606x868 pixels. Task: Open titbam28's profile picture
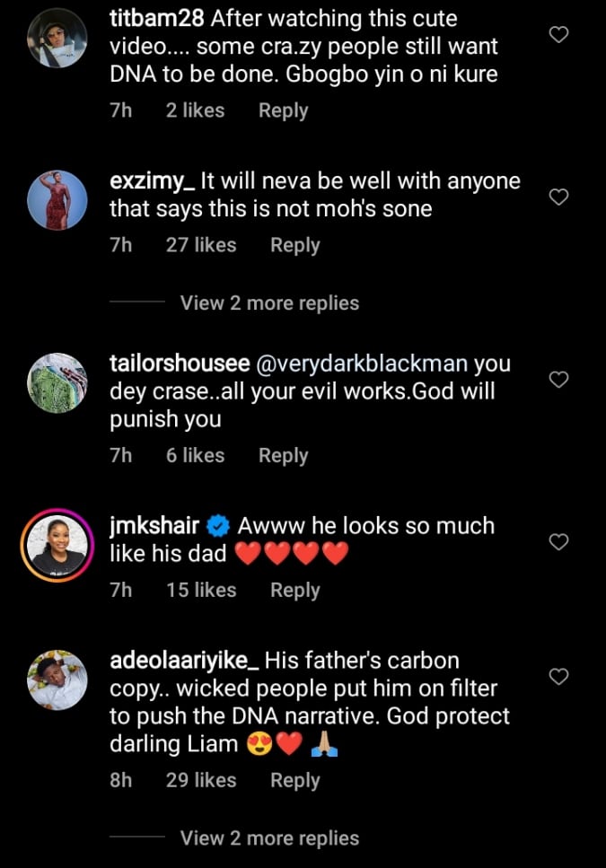pos(57,39)
